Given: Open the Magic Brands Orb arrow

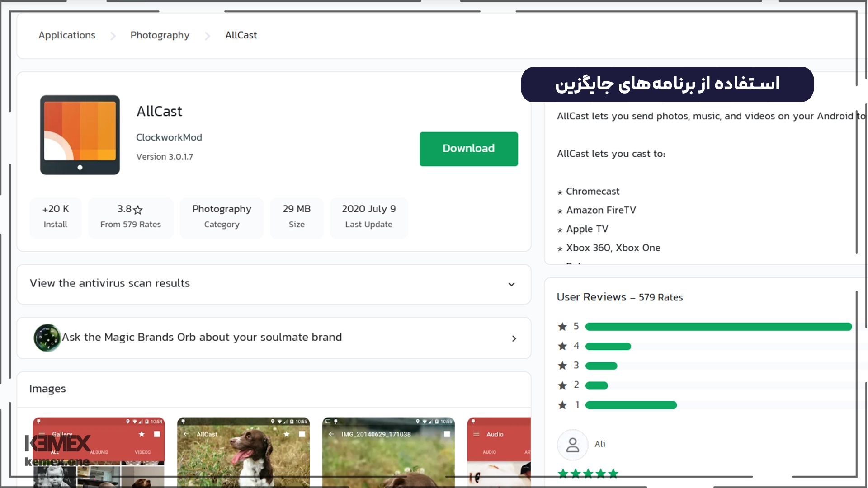Looking at the screenshot, I should point(514,338).
